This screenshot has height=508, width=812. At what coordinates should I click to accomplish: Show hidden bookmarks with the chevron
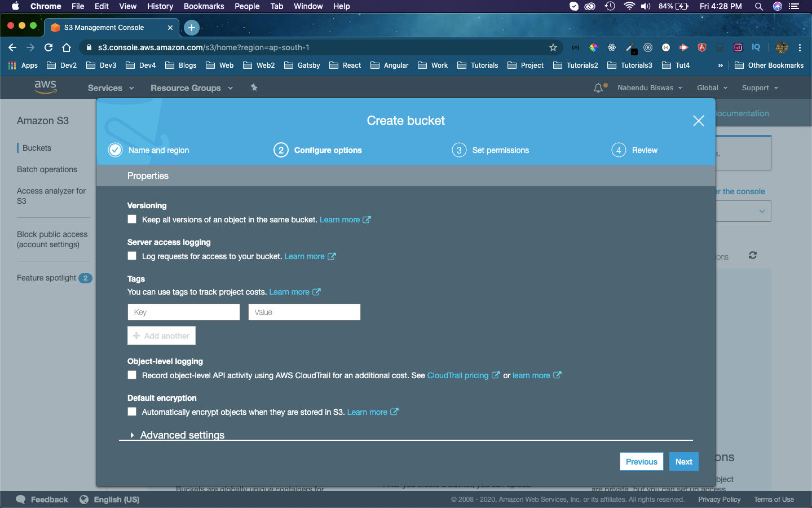point(720,65)
